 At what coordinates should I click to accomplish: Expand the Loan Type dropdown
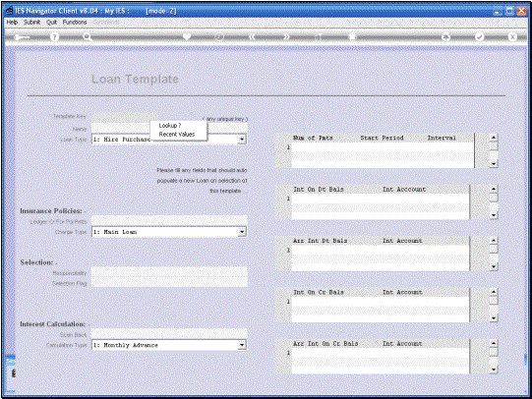click(242, 140)
